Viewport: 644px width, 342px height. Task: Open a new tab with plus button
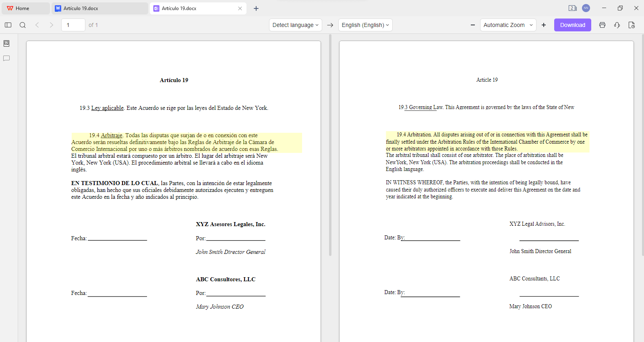[x=256, y=8]
